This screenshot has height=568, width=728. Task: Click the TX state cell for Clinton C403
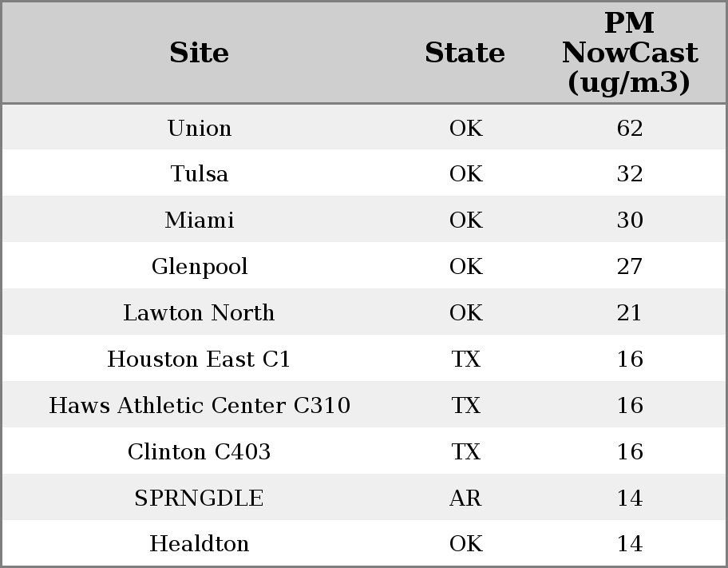click(x=465, y=451)
